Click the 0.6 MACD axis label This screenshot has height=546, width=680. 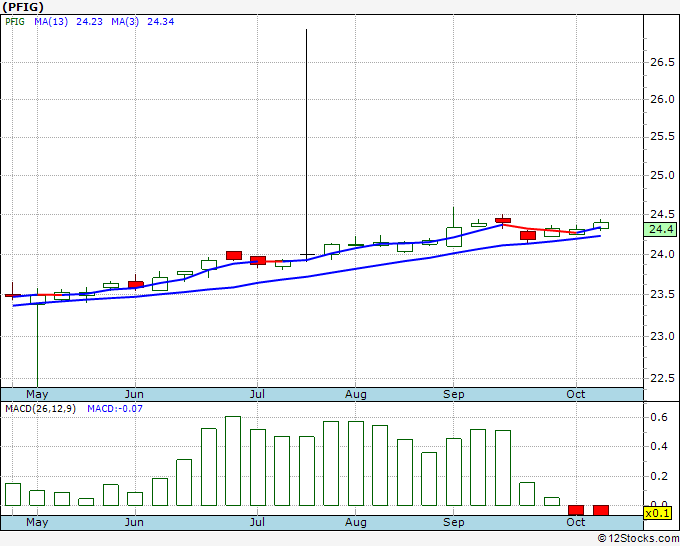coord(657,418)
